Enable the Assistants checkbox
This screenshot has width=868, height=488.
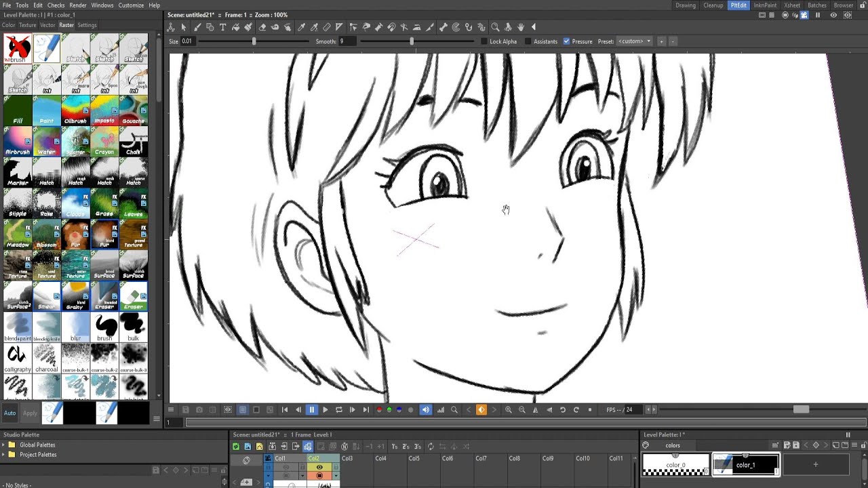point(528,41)
